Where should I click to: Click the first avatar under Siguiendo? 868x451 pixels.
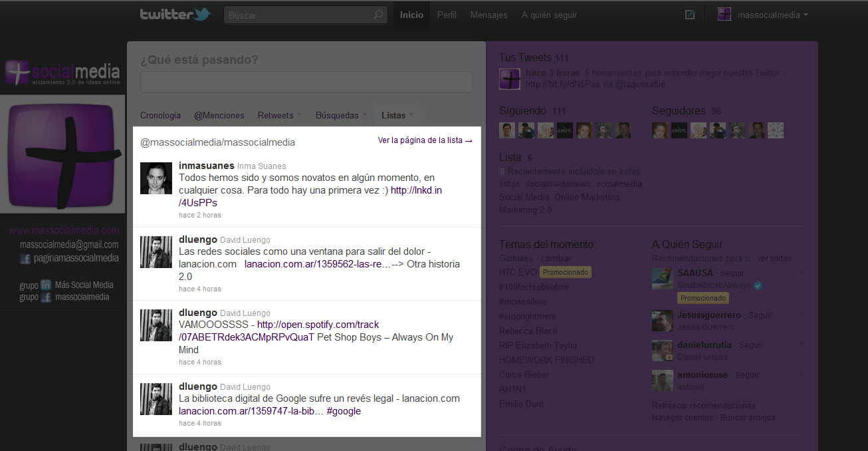507,130
